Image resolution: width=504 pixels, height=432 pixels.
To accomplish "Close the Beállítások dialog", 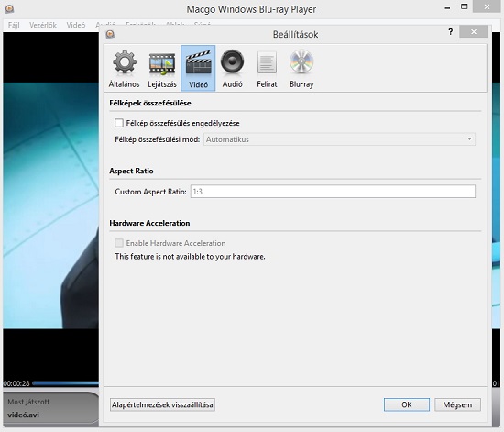I will tap(474, 32).
